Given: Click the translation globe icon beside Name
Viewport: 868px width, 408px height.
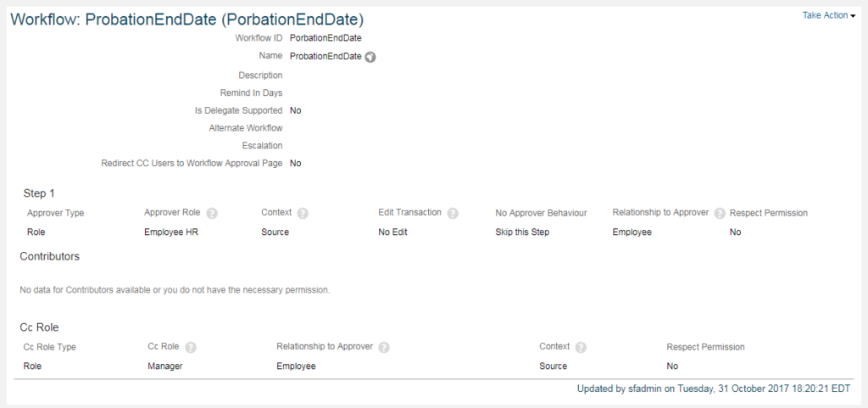Looking at the screenshot, I should tap(370, 57).
